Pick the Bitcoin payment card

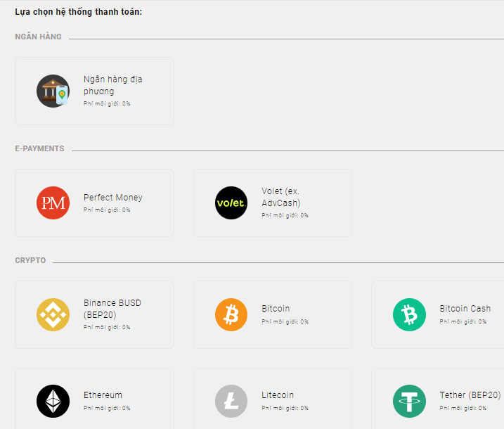(x=273, y=314)
